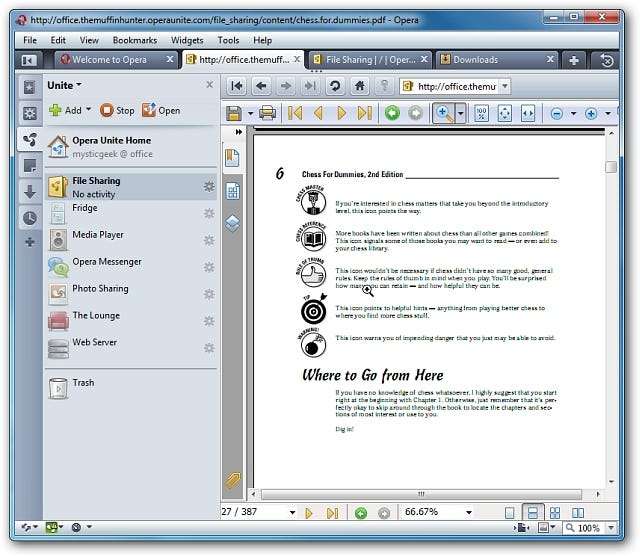Toggle the panel sidebar button left of tabs
The height and width of the screenshot is (556, 640).
[x=29, y=60]
